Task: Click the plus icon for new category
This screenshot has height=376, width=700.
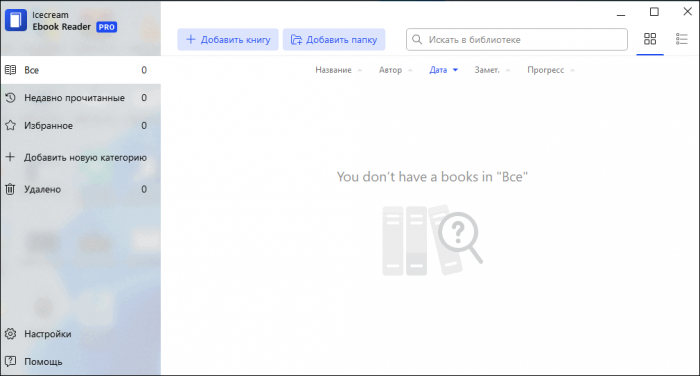Action: click(10, 157)
